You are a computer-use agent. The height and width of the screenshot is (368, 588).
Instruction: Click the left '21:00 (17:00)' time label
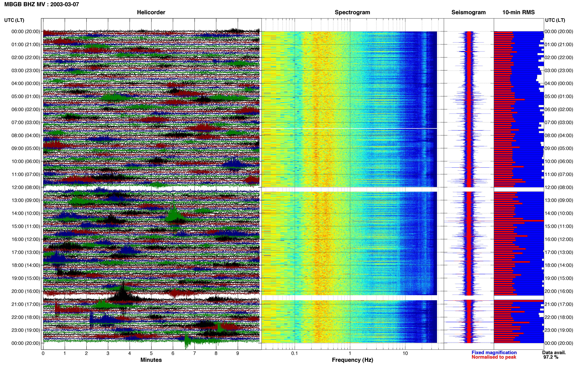[x=26, y=304]
